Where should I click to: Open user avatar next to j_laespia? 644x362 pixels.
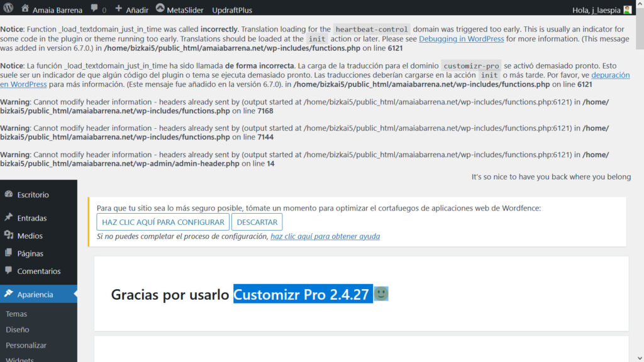(627, 9)
